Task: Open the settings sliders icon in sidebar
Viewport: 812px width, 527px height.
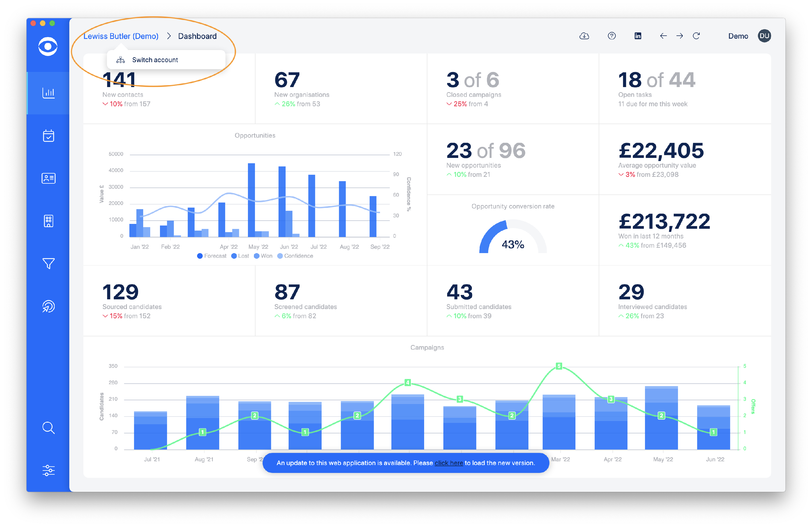Action: pyautogui.click(x=48, y=470)
